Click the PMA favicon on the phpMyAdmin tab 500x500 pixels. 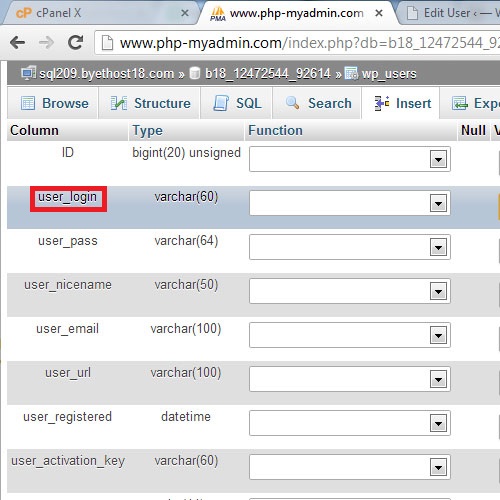pyautogui.click(x=218, y=14)
